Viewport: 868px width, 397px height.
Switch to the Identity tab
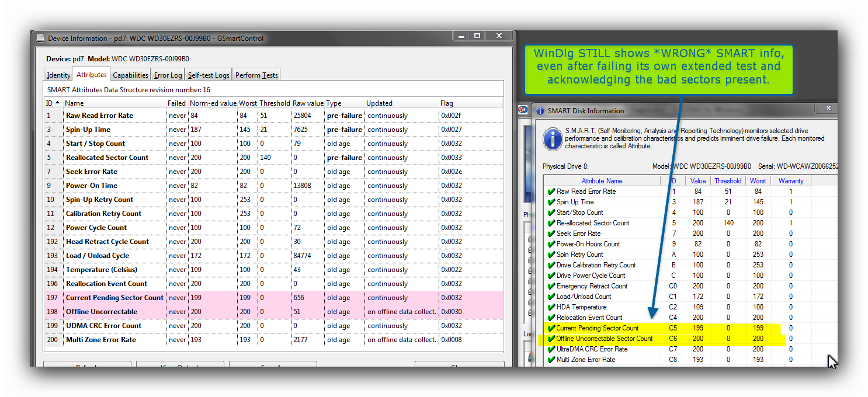pyautogui.click(x=58, y=75)
